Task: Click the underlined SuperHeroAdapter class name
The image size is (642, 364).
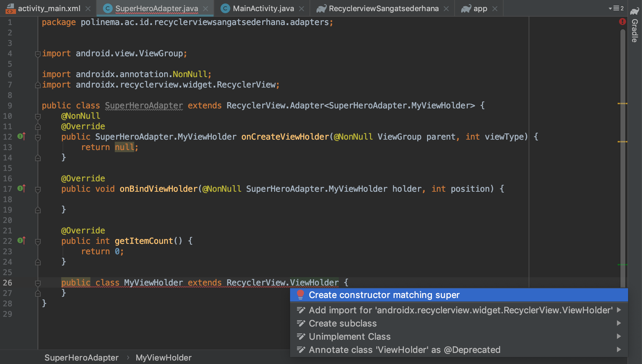Action: 144,106
